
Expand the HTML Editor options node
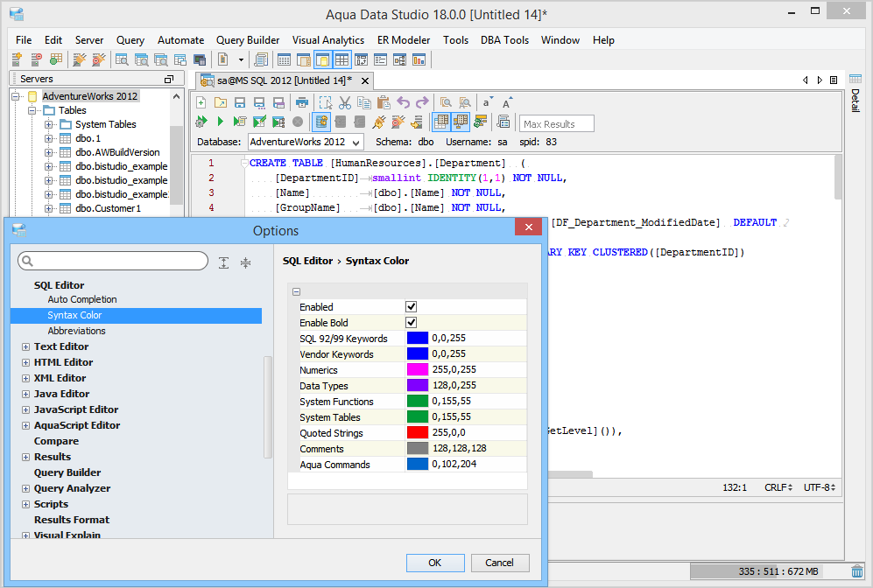click(25, 362)
